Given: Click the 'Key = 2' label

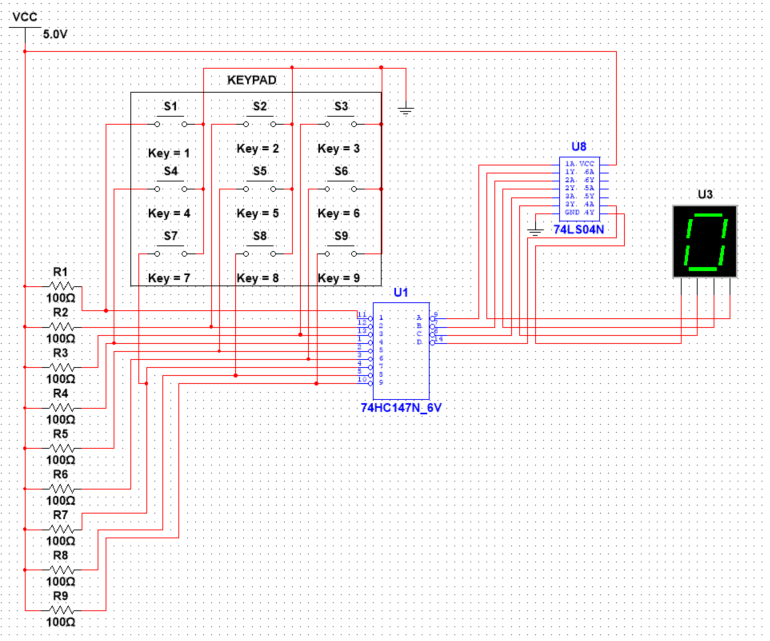Looking at the screenshot, I should click(258, 148).
